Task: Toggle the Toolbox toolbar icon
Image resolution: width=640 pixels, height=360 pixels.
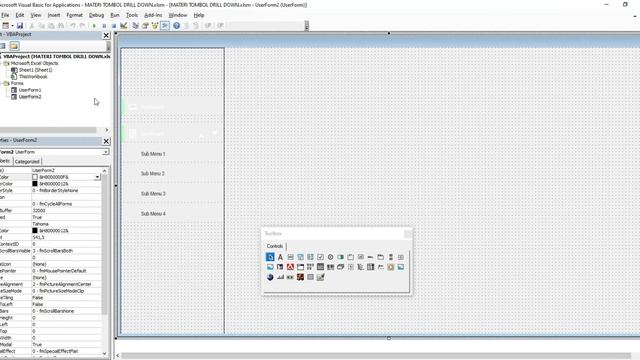Action: (165, 26)
